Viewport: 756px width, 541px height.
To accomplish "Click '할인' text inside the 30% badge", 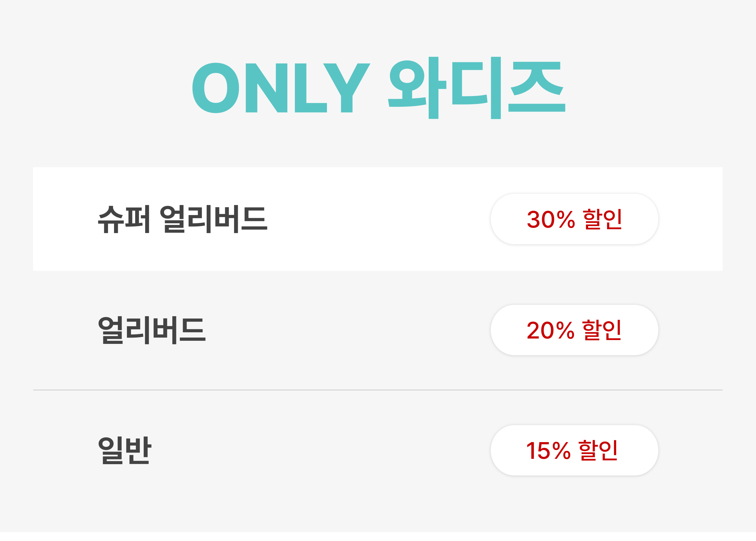I will pos(602,219).
